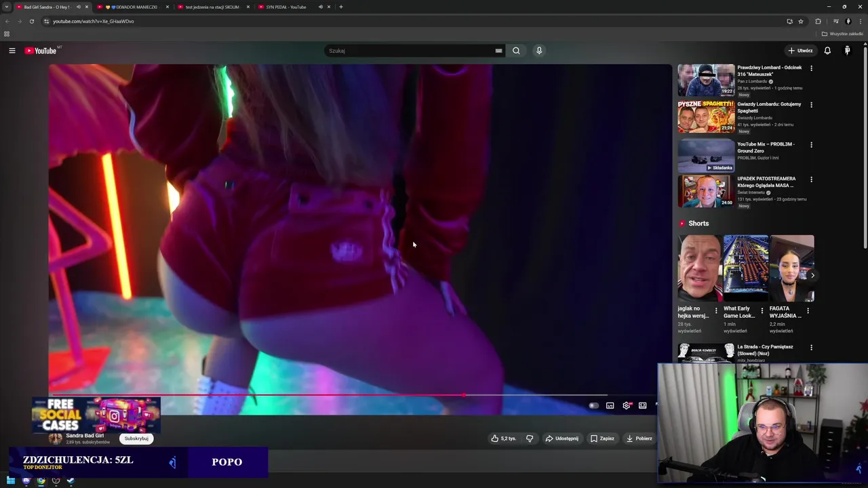Save video with Zapisz button

click(x=602, y=439)
